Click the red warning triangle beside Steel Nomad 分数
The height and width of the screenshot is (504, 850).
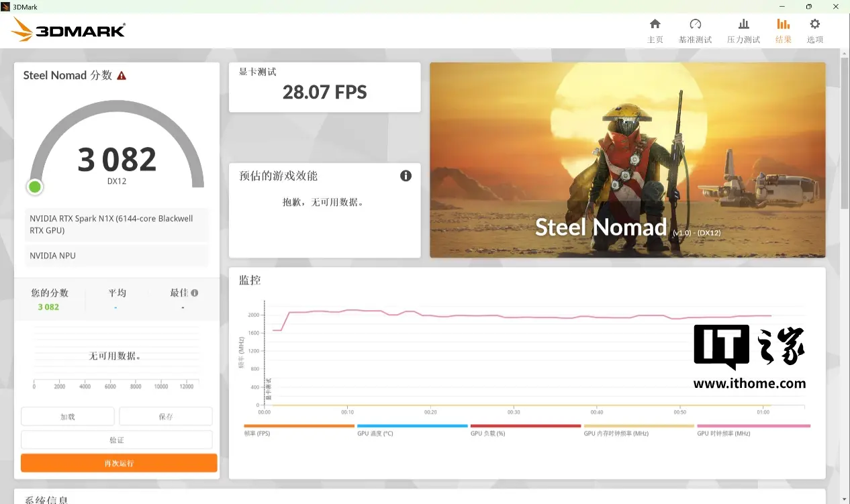(x=122, y=76)
